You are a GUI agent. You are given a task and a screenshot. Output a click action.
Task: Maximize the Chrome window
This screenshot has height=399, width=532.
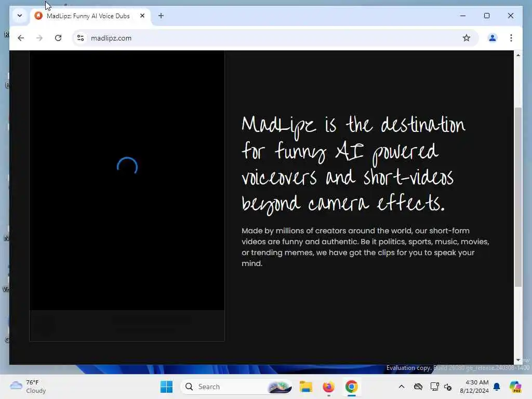486,16
